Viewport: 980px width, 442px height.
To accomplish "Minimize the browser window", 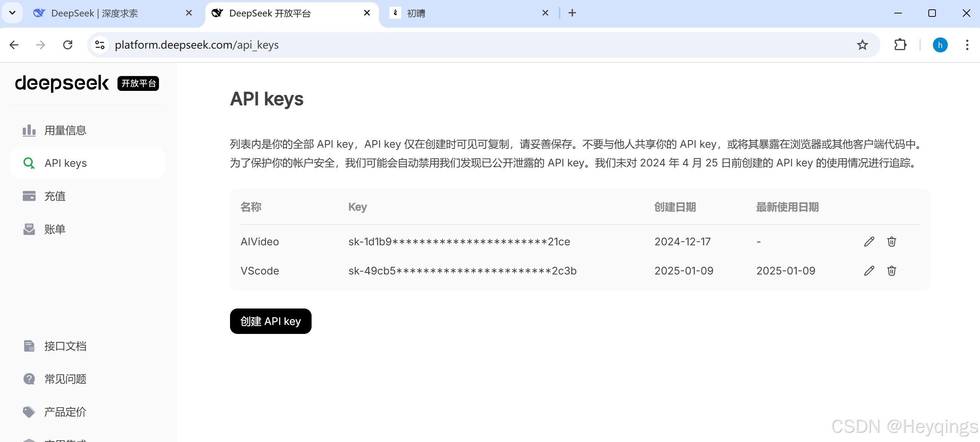I will pos(898,13).
